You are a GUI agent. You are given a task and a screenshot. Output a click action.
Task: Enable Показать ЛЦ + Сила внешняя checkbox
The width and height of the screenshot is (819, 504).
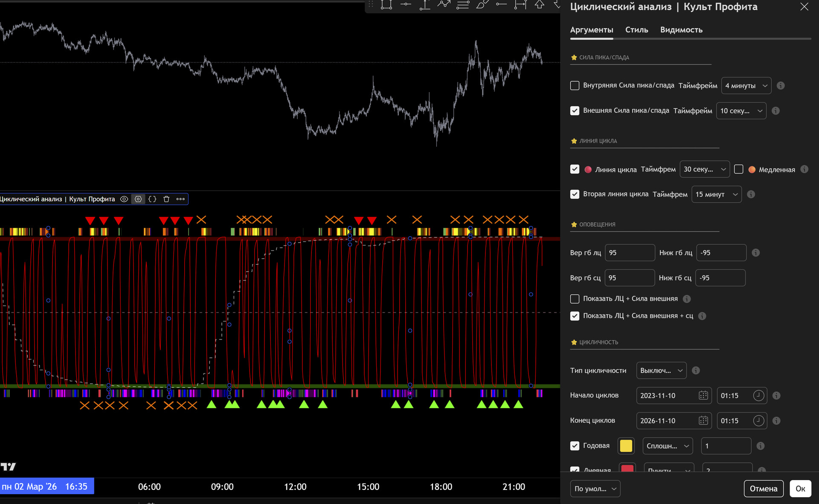pos(575,299)
